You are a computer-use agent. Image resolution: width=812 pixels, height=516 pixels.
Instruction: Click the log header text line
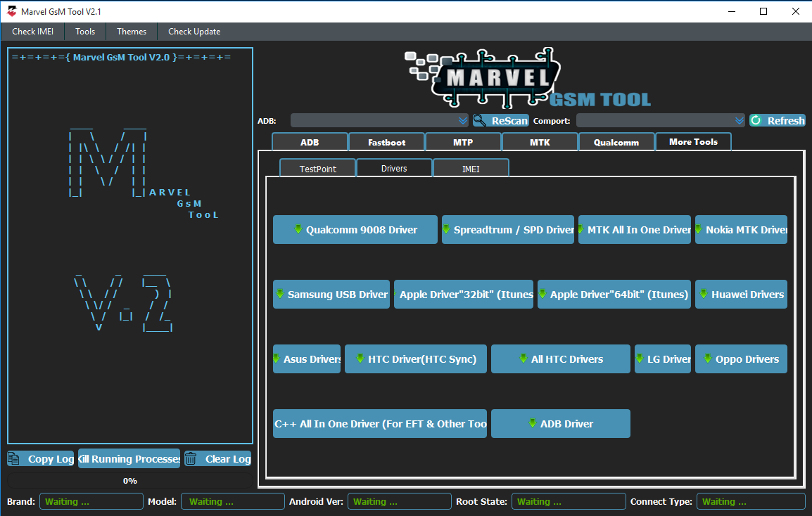(121, 58)
